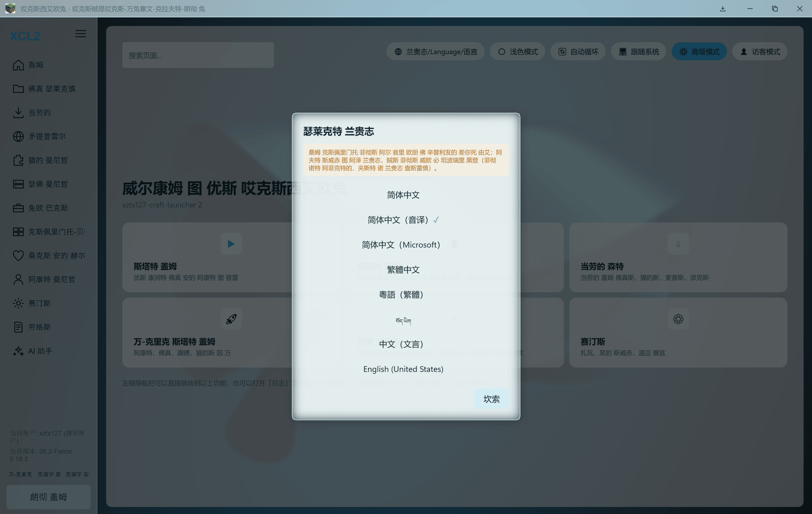Screen dimensions: 812x514
Task: Open the 克斯佩里门托 grid entry
Action: 48,232
